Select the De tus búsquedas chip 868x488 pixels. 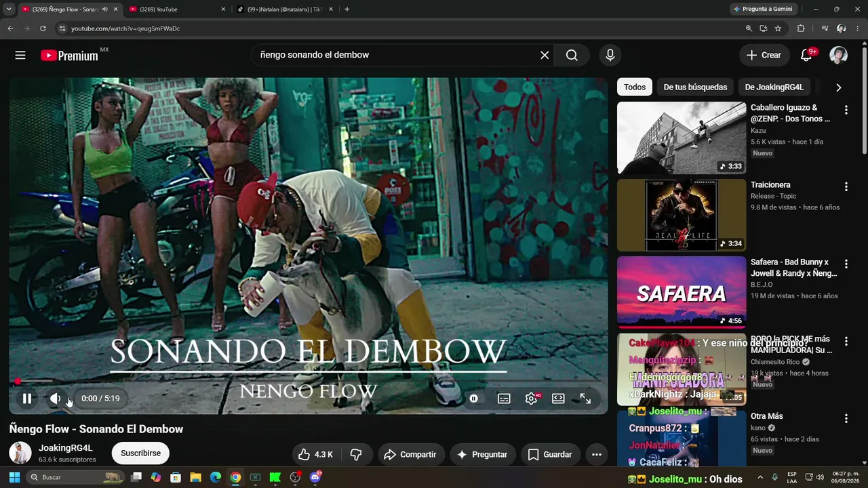[695, 87]
